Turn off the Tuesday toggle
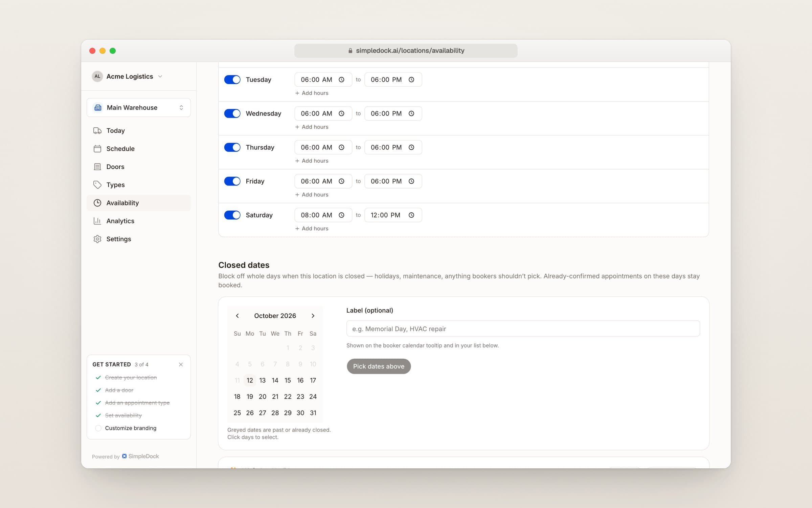This screenshot has width=812, height=508. (232, 80)
